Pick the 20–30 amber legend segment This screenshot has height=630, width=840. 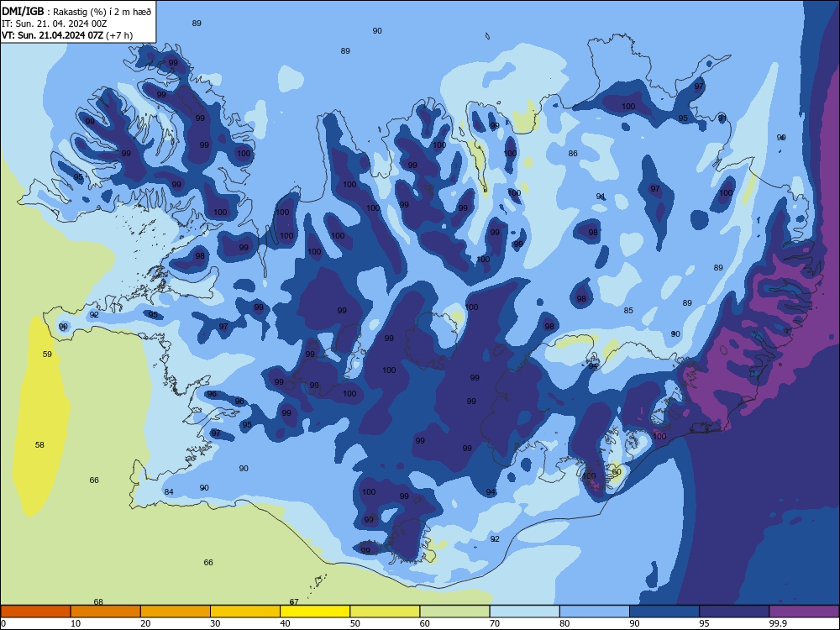coord(176,612)
